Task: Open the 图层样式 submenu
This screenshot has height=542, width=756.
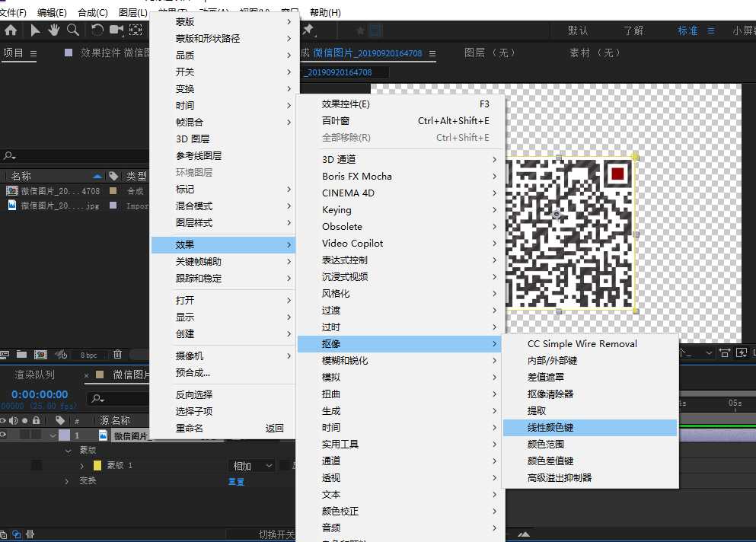Action: pyautogui.click(x=225, y=223)
